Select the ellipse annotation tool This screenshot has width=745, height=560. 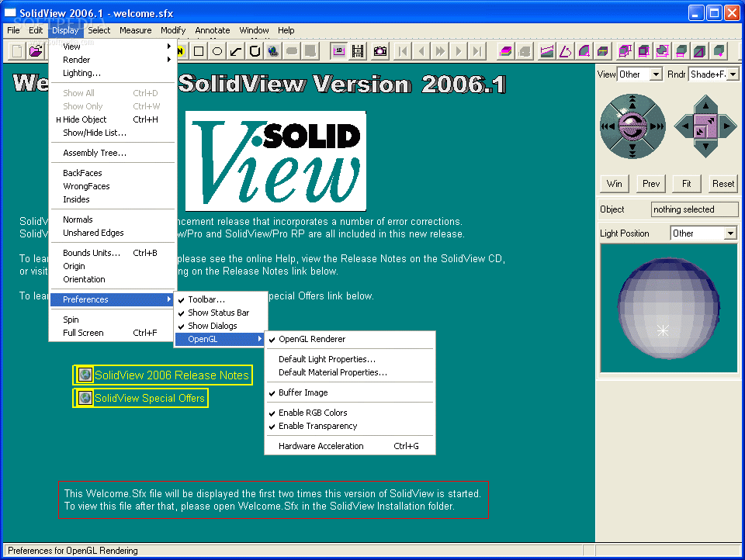[217, 51]
